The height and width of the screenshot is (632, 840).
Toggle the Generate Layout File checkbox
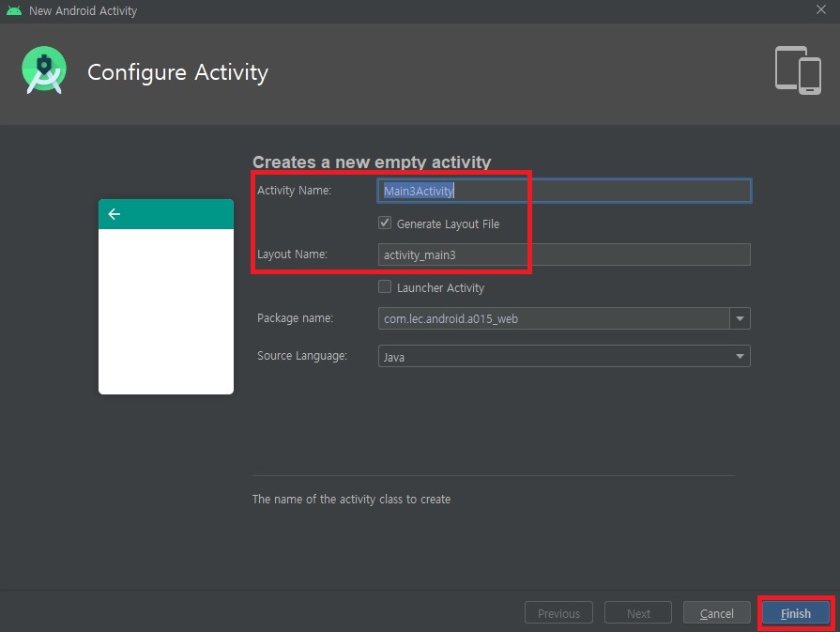pos(385,223)
